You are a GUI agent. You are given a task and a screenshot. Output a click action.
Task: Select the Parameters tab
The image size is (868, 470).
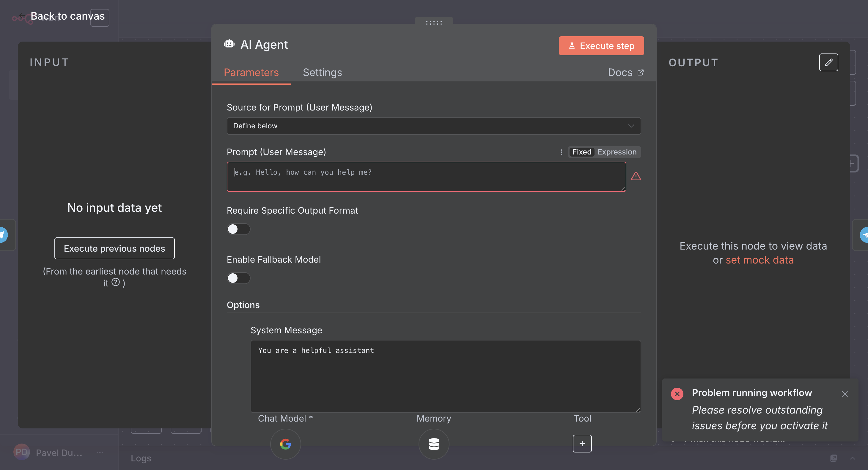coord(251,72)
